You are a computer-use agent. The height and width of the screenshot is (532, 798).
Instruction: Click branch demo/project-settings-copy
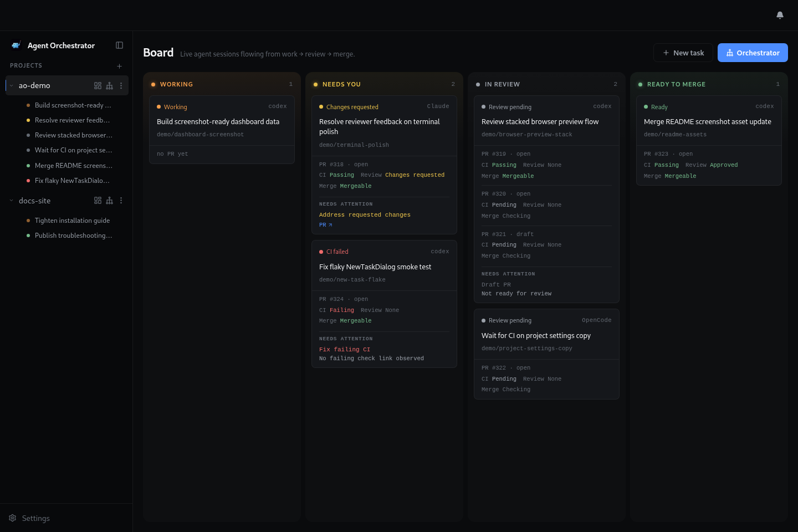coord(527,349)
